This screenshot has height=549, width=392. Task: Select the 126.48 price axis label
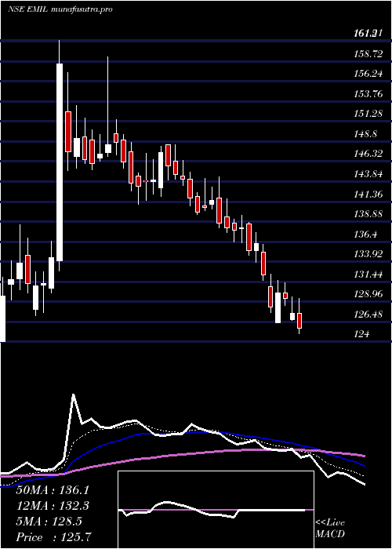368,314
